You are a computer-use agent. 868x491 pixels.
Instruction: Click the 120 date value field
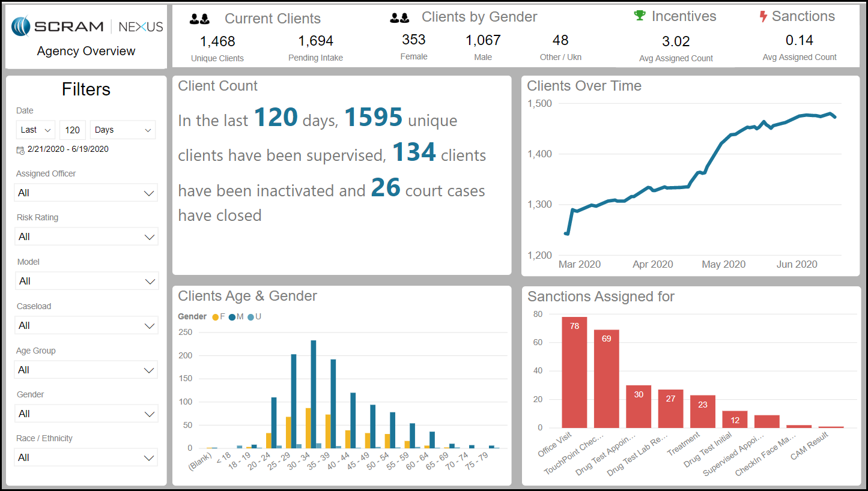[x=73, y=130]
